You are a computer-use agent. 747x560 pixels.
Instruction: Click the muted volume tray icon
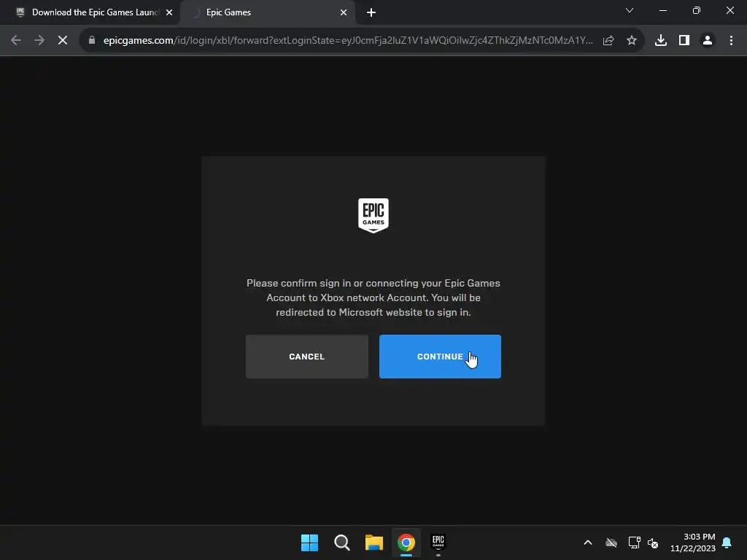coord(653,542)
